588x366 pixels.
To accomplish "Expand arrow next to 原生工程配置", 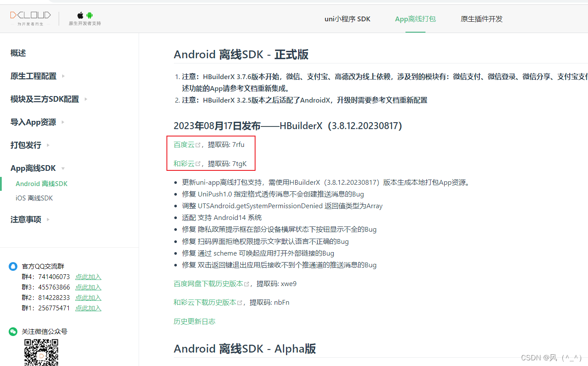I will 63,76.
